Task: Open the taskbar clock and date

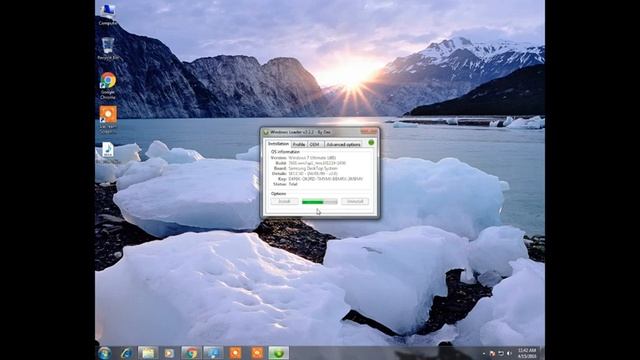Action: click(x=527, y=353)
